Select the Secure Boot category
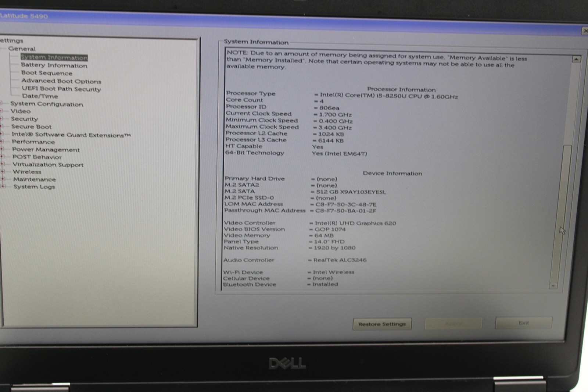 [31, 127]
